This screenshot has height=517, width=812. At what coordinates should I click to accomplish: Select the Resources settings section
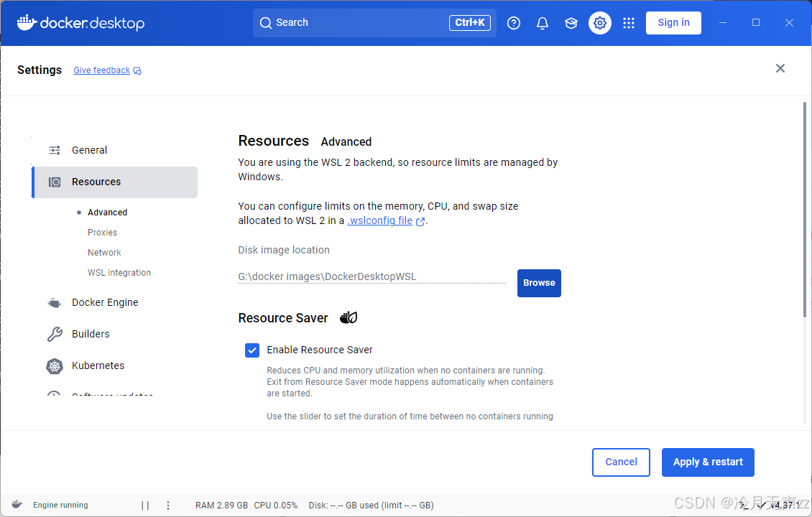point(114,182)
